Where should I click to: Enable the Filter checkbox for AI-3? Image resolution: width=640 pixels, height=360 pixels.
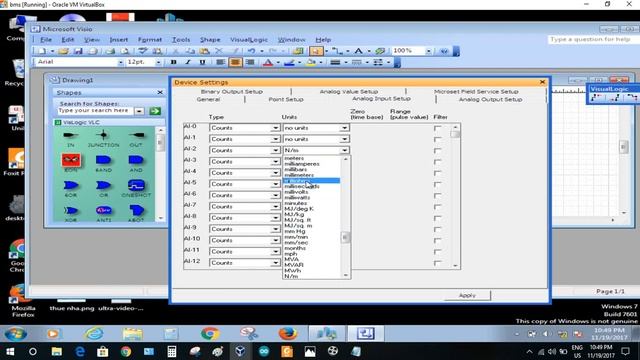click(x=437, y=162)
